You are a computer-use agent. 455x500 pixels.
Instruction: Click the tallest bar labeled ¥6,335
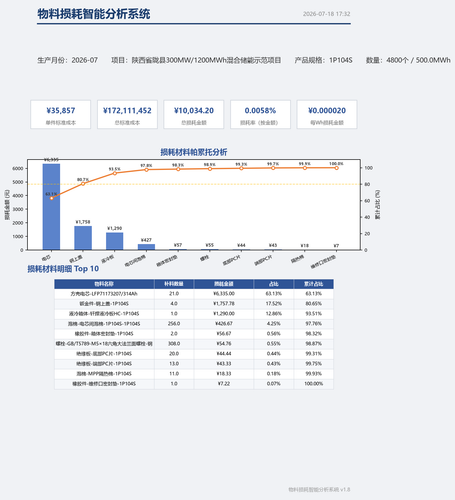(51, 207)
